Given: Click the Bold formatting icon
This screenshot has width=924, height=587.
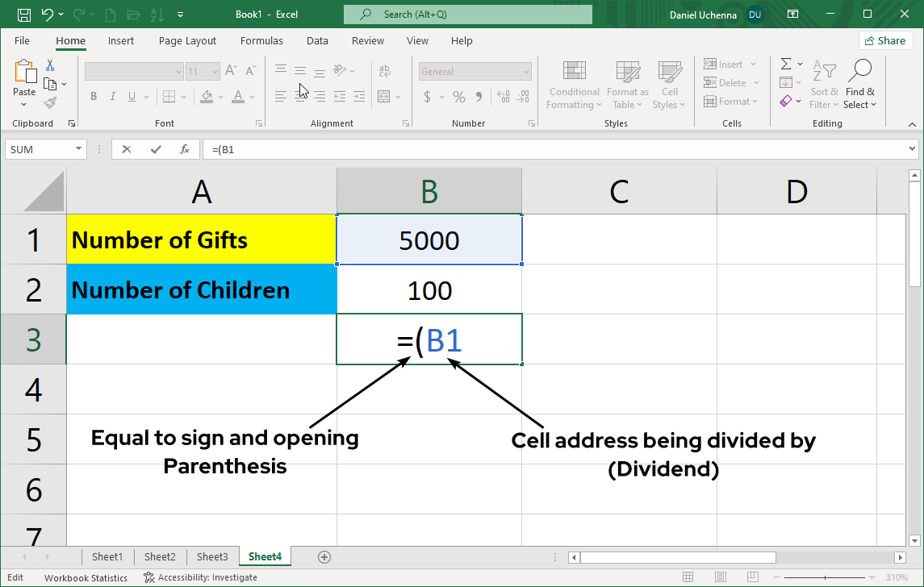Looking at the screenshot, I should pyautogui.click(x=93, y=96).
